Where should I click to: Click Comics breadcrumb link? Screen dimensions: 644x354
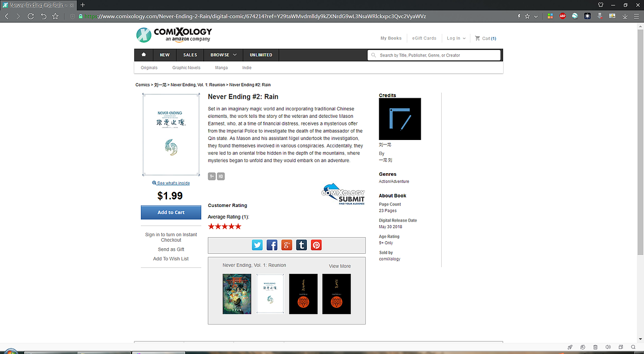tap(142, 85)
